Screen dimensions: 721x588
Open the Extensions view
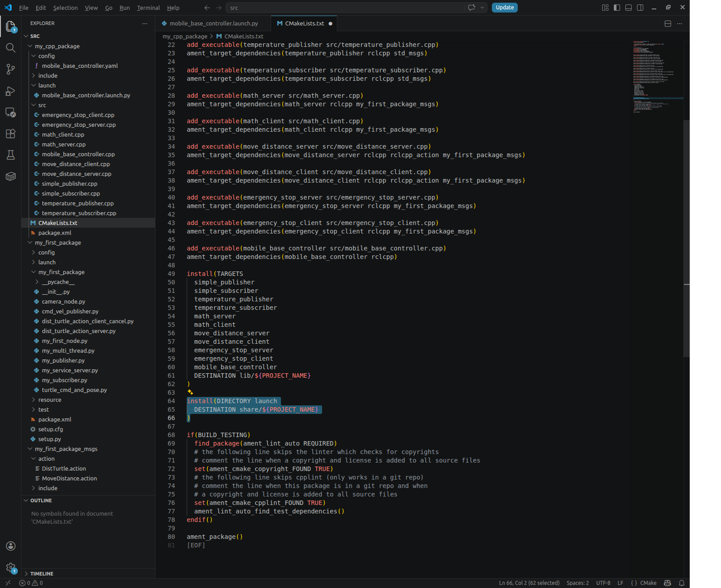(x=11, y=133)
